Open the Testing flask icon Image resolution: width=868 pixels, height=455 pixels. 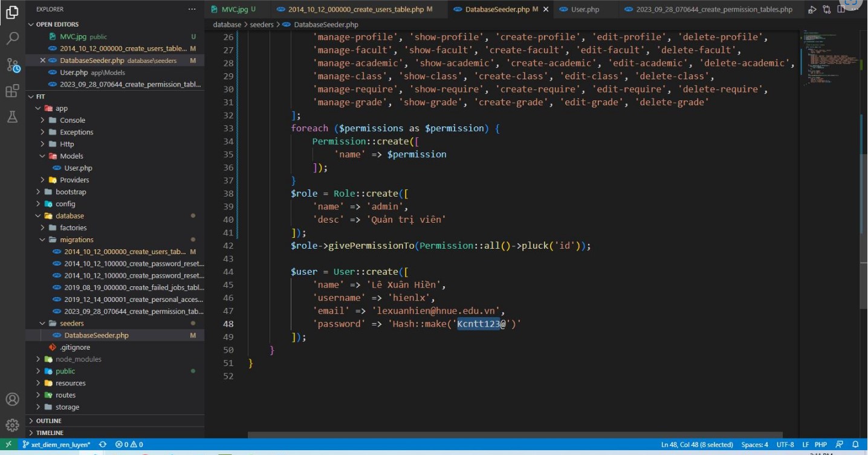tap(12, 117)
